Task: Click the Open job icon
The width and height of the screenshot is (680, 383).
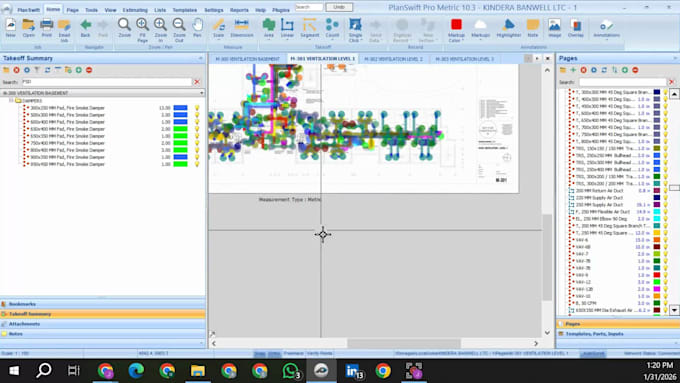Action: (x=29, y=25)
